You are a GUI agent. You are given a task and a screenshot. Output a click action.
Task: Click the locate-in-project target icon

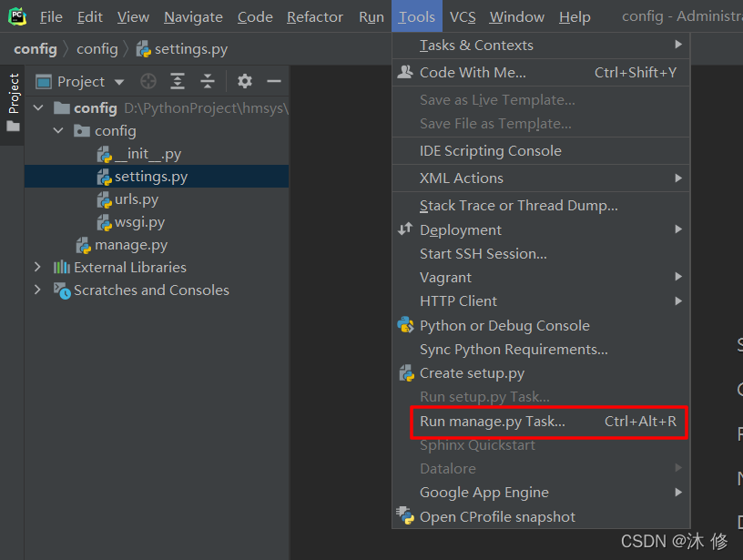pos(148,81)
